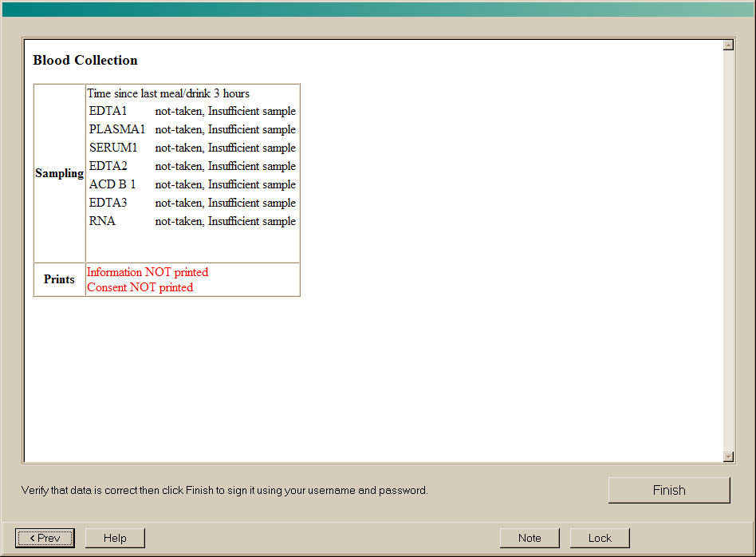Click the scrollbar down arrow
756x557 pixels.
pyautogui.click(x=728, y=456)
